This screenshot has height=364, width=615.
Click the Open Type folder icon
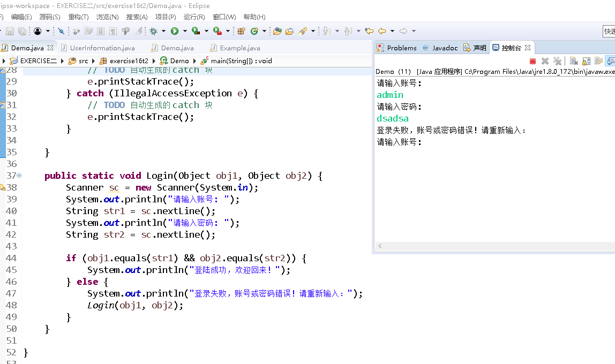click(277, 31)
